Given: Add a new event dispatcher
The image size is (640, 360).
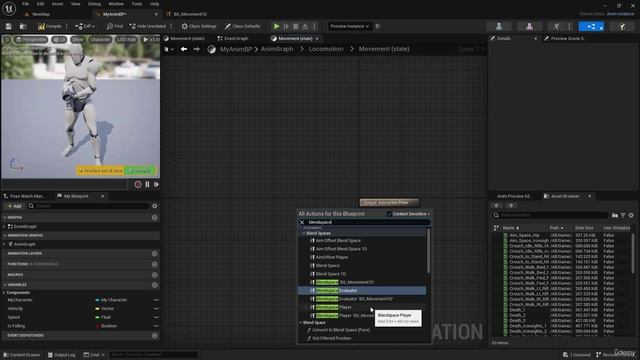Looking at the screenshot, I should 155,336.
